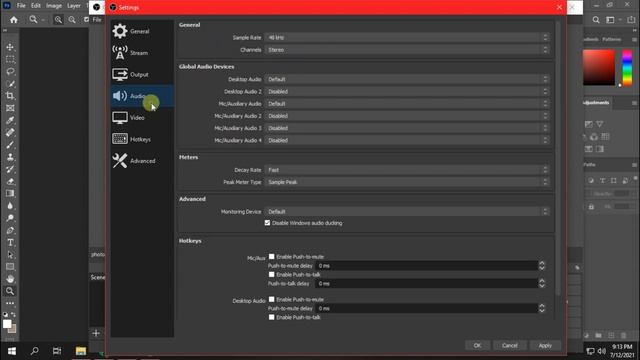This screenshot has width=640, height=360.
Task: Open the Sample Rate dropdown
Action: click(x=407, y=38)
